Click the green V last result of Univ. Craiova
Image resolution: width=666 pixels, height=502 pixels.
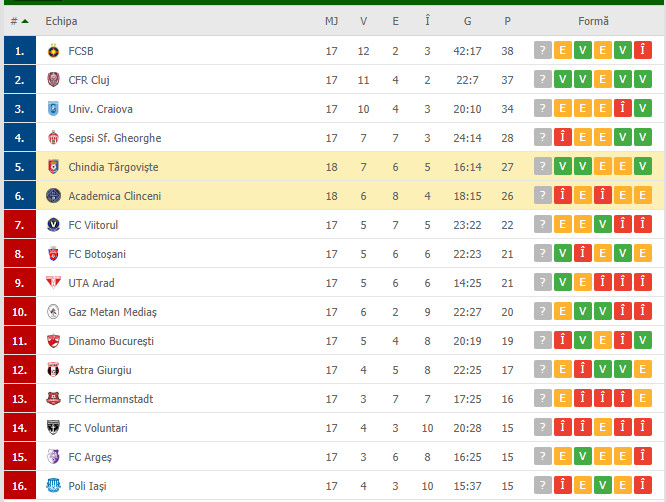pyautogui.click(x=642, y=108)
